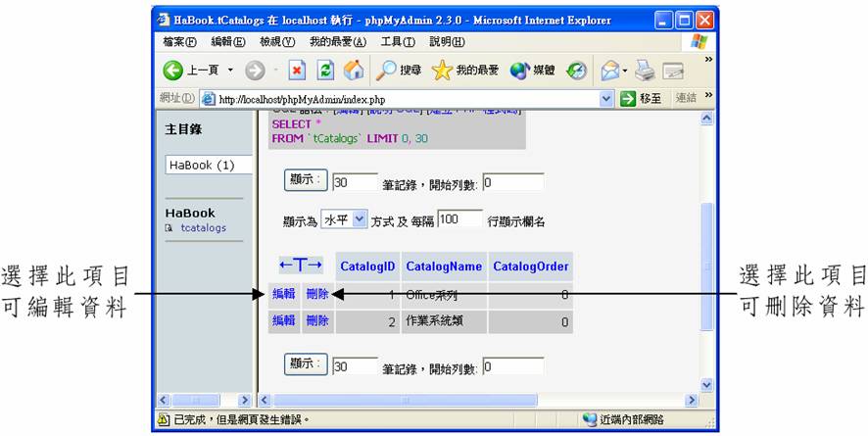Open the HaBook (1) database dropdown
Image resolution: width=868 pixels, height=436 pixels.
pos(209,165)
